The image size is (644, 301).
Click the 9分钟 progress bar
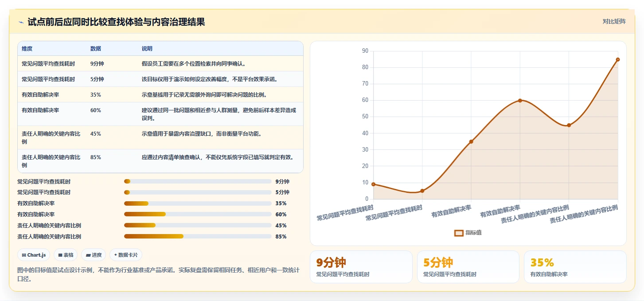pyautogui.click(x=198, y=181)
